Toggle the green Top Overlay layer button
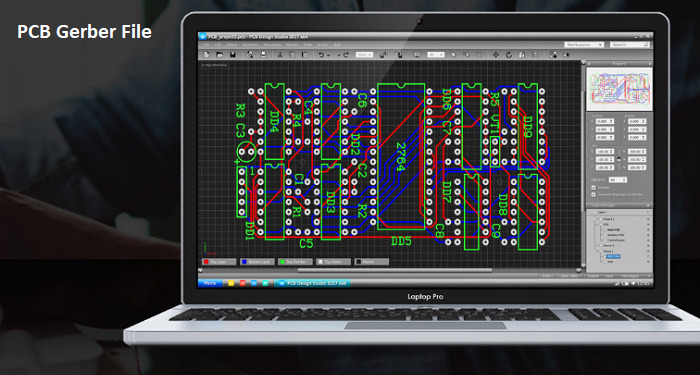Viewport: 700px width, 375px height. (x=295, y=262)
